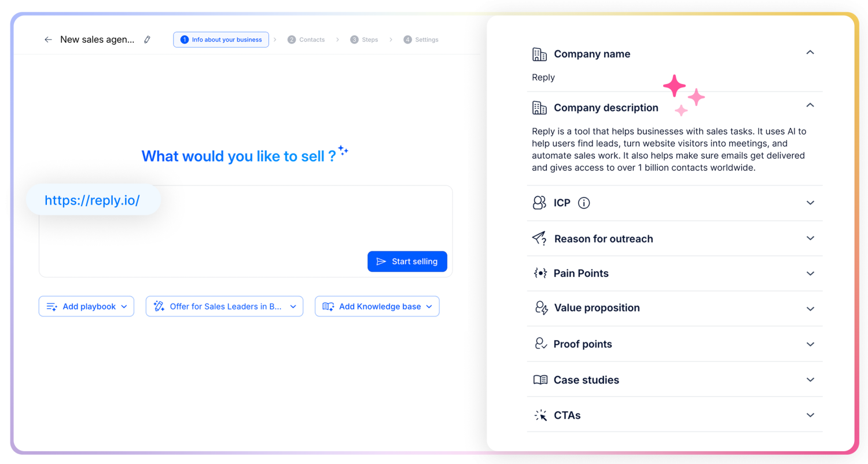Screen dimensions: 868x464
Task: Expand the ICP section chevron
Action: (x=810, y=203)
